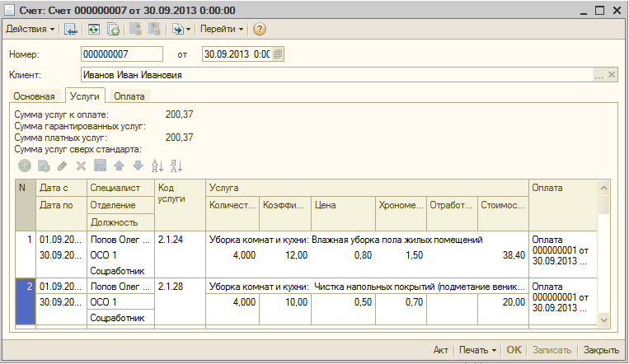Click the copy document icon with plus

tap(114, 30)
